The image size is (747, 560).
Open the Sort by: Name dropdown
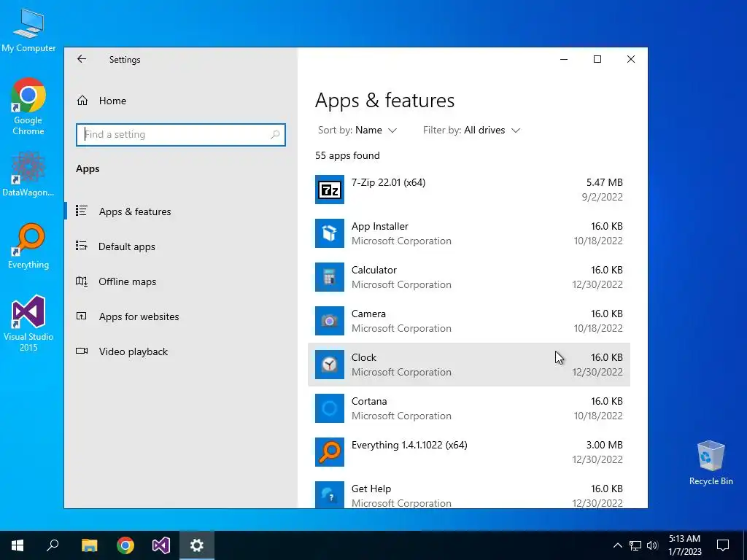click(x=357, y=130)
